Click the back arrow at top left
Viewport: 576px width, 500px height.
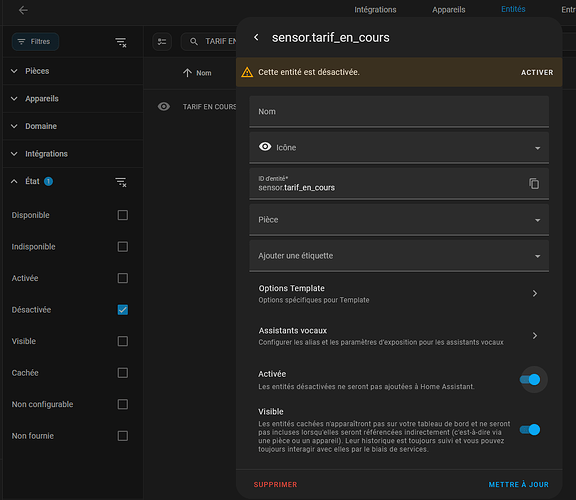click(x=23, y=10)
